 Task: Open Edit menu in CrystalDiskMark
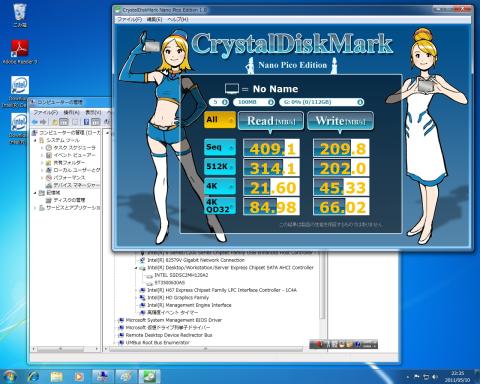pos(154,20)
